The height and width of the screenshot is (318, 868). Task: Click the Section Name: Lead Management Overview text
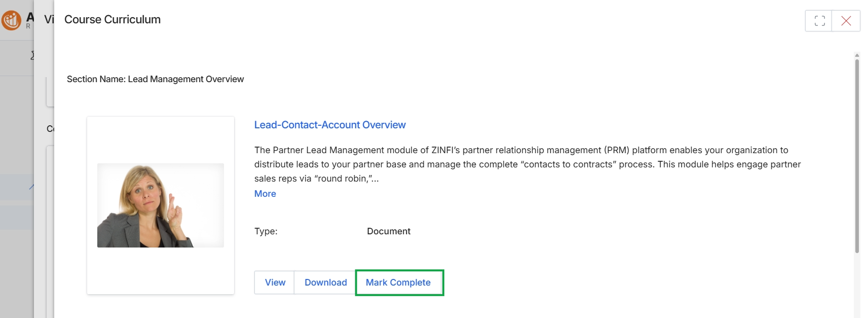click(x=156, y=79)
